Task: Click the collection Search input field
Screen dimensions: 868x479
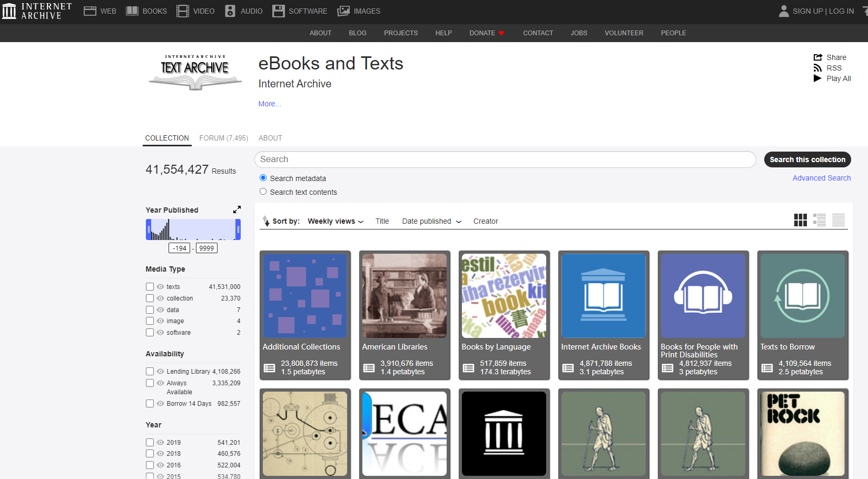Action: point(505,159)
